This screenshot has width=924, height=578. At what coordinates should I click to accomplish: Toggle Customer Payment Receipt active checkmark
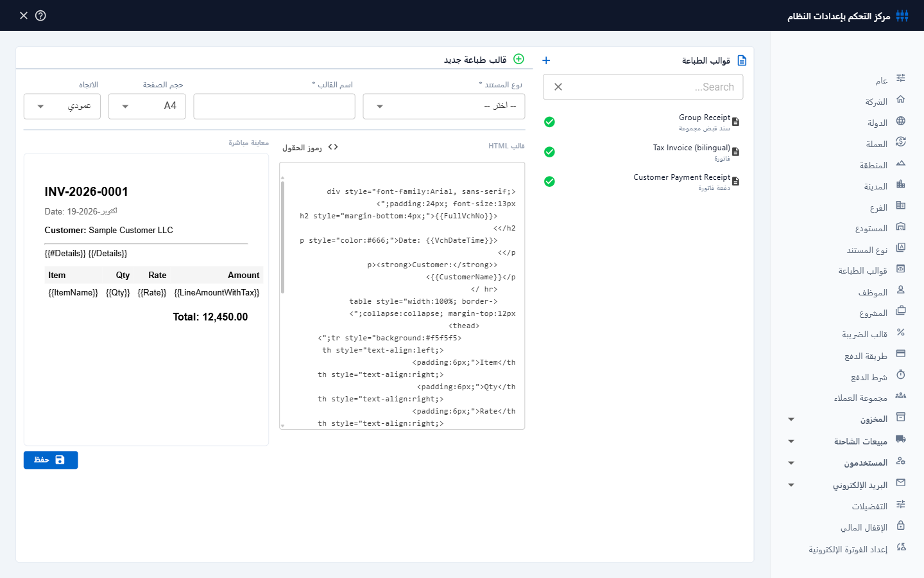(549, 182)
